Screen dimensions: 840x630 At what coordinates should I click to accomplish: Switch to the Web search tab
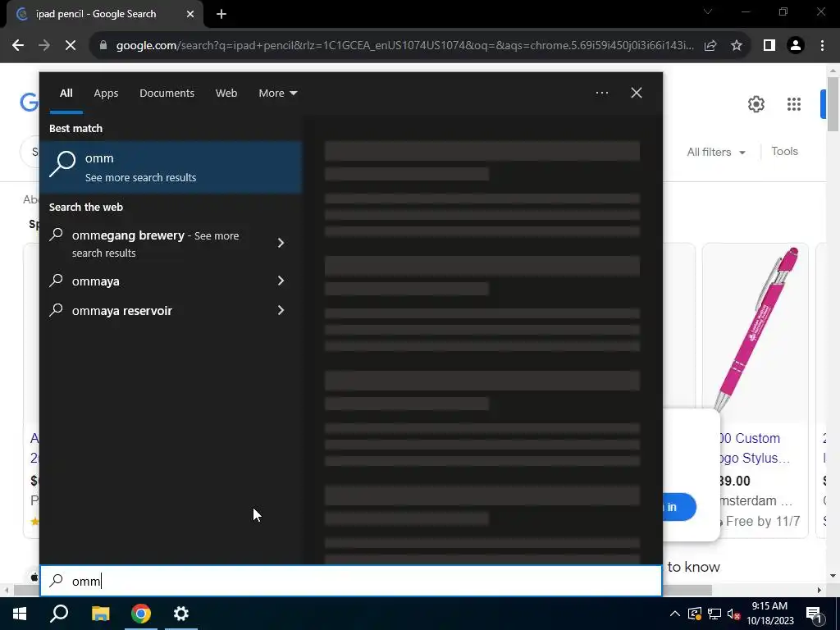coord(226,94)
